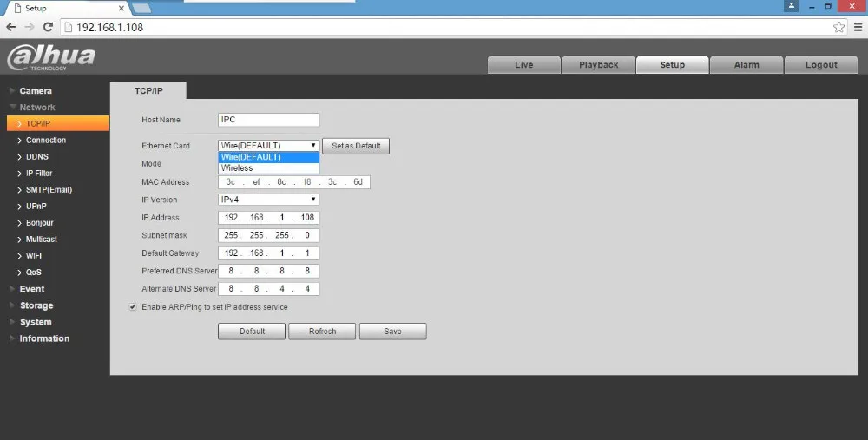Click the Alternate DNS Server field

tap(268, 288)
